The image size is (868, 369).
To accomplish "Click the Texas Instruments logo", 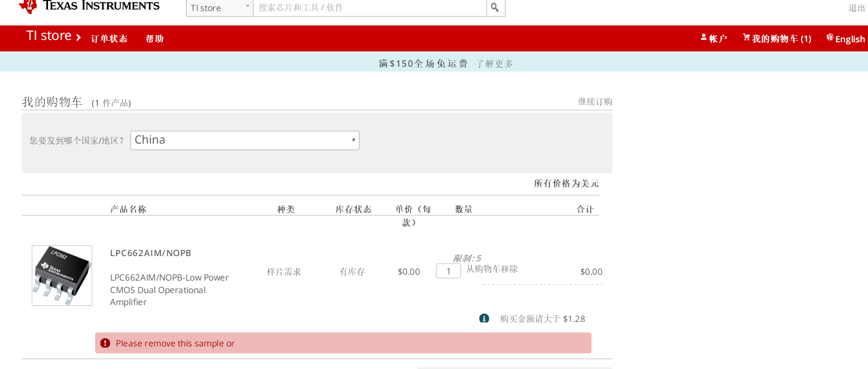I will [x=89, y=6].
